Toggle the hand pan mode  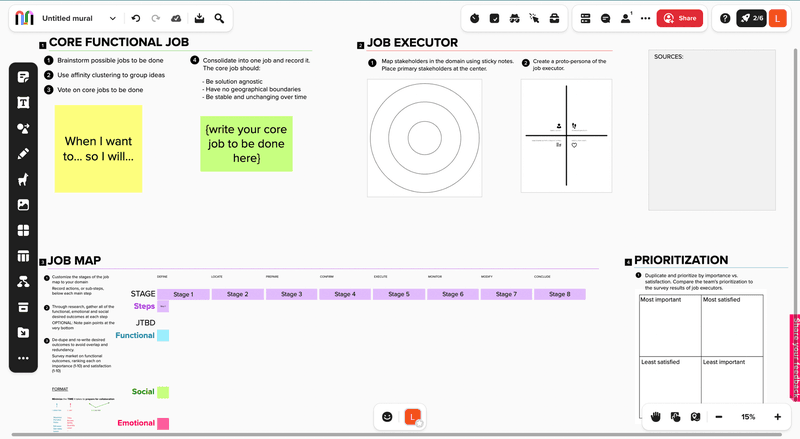(x=656, y=416)
